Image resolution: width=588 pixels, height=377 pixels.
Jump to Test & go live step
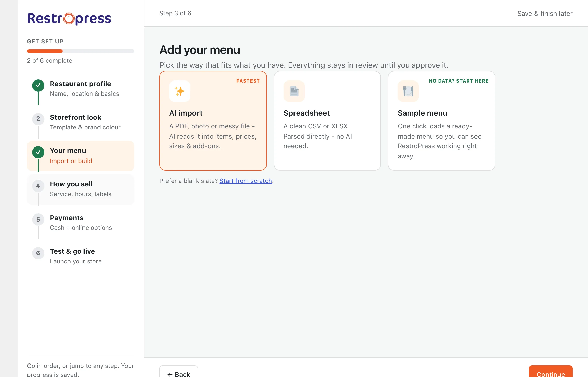[81, 257]
